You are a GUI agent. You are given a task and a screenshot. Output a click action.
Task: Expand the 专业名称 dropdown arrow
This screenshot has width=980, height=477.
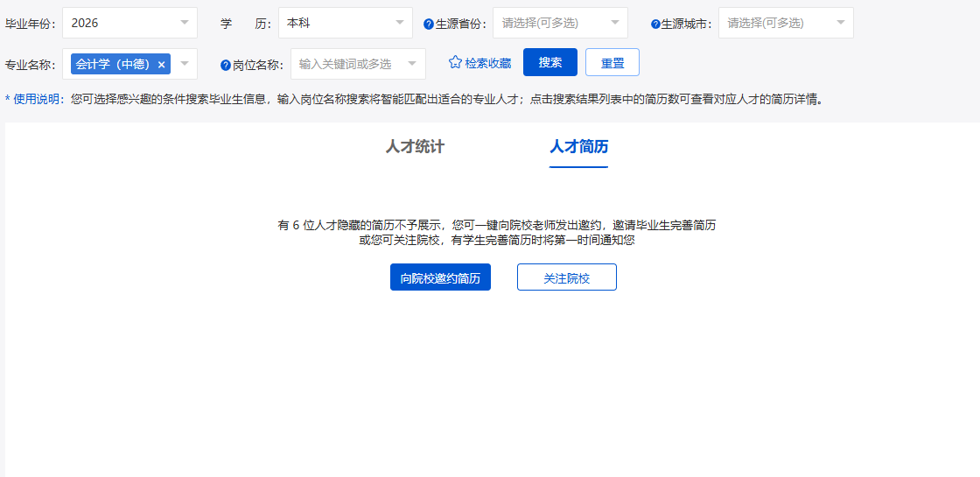(184, 64)
